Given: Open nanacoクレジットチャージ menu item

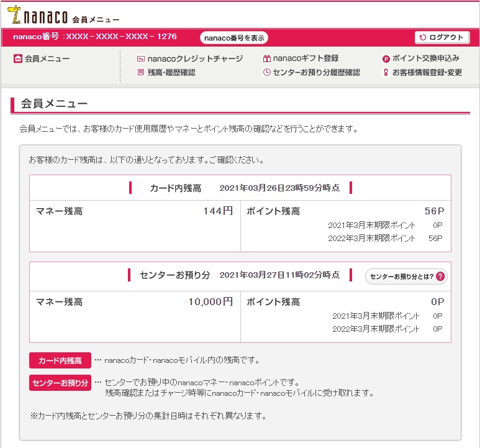Looking at the screenshot, I should point(190,58).
